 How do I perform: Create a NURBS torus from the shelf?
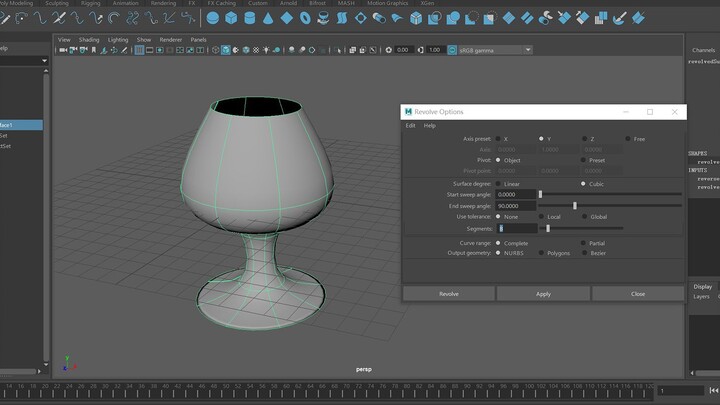pyautogui.click(x=305, y=18)
